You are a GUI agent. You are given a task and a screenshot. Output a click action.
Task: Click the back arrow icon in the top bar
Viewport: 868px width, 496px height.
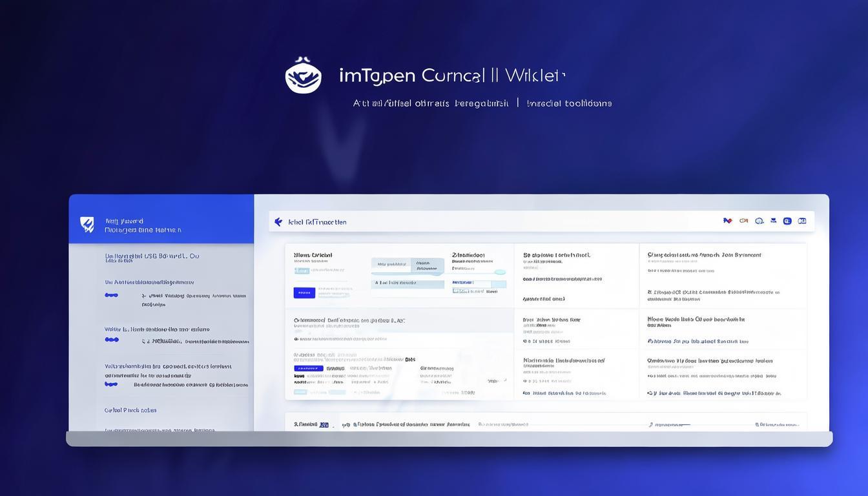coord(278,222)
